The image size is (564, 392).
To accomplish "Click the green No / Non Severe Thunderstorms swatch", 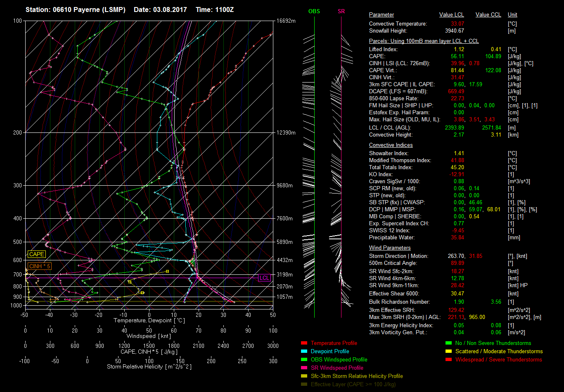I will 449,343.
